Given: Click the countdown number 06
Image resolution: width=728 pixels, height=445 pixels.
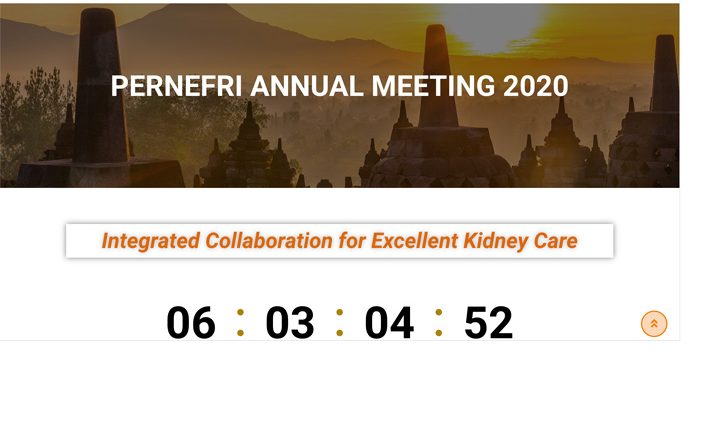Looking at the screenshot, I should [191, 323].
